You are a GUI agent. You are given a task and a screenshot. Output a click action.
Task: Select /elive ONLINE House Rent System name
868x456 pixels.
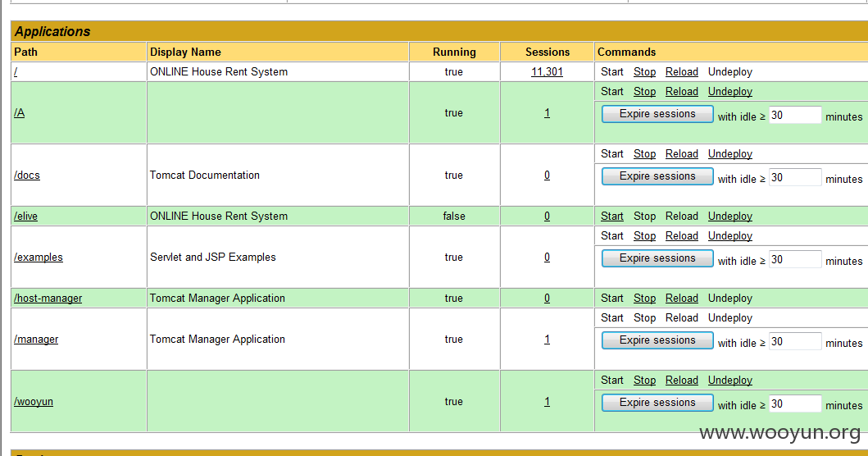coord(219,216)
